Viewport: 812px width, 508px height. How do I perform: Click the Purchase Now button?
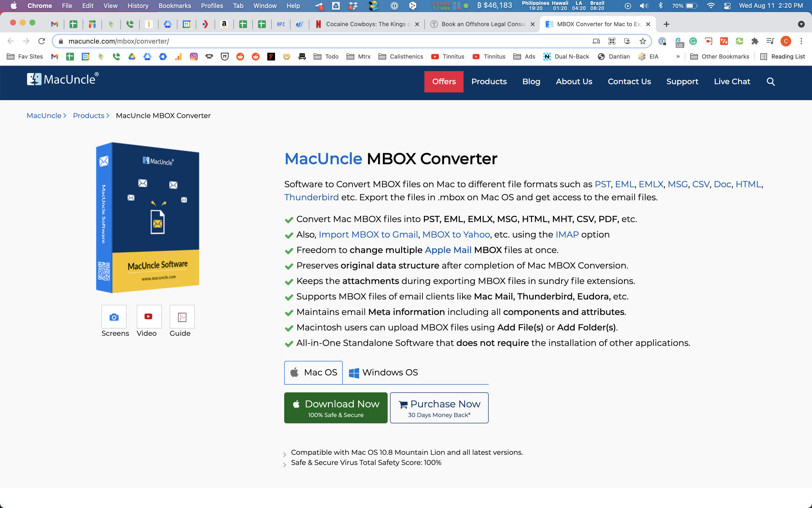click(x=439, y=408)
